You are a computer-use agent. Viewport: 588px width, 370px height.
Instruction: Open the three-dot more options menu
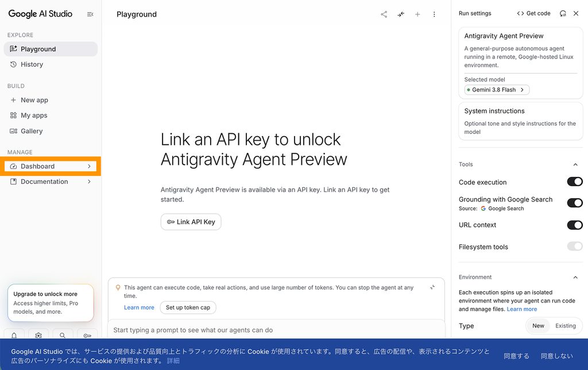click(434, 14)
